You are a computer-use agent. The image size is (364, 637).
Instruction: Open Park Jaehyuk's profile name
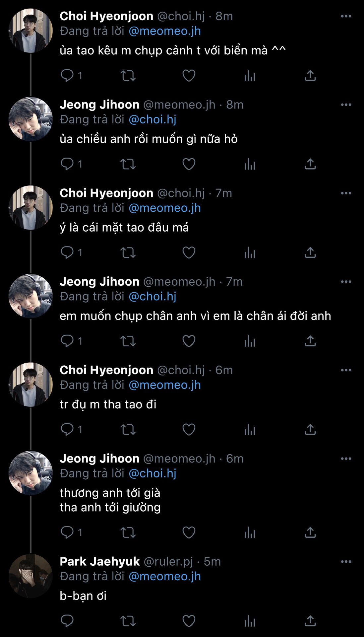(99, 561)
